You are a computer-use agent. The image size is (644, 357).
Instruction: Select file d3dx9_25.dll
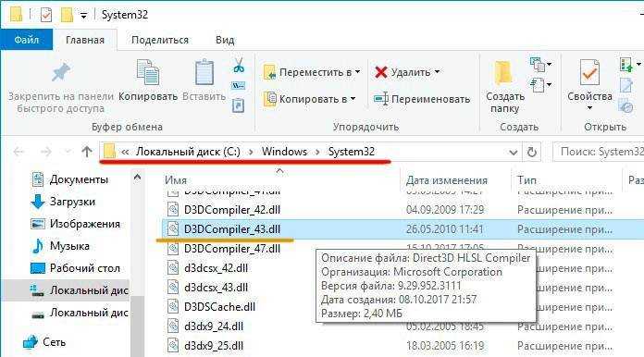[214, 346]
